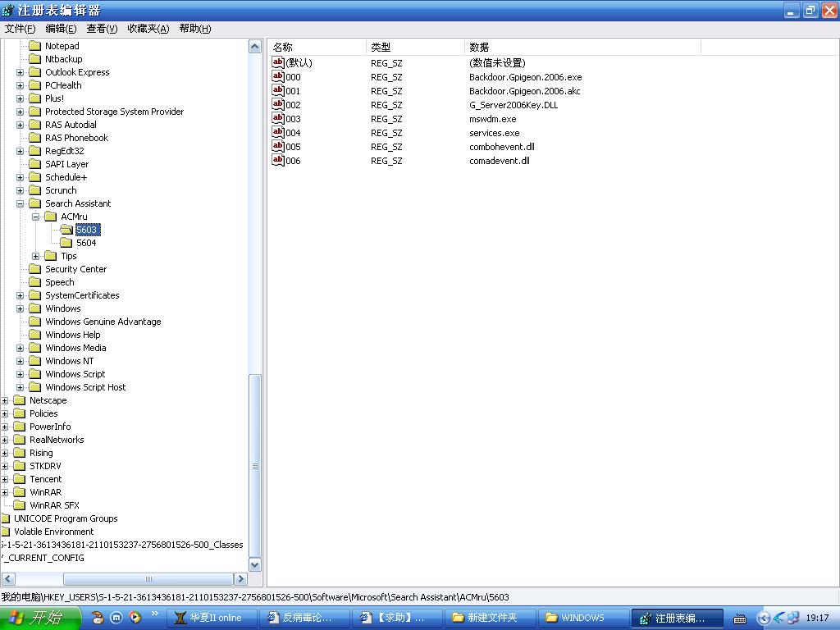Collapse the Search Assistant key

[x=20, y=203]
